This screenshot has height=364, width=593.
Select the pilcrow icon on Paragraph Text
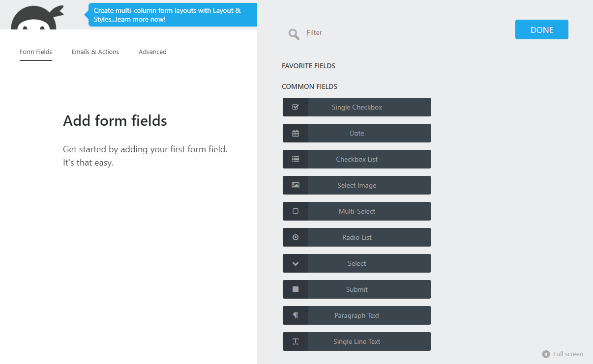coord(295,315)
